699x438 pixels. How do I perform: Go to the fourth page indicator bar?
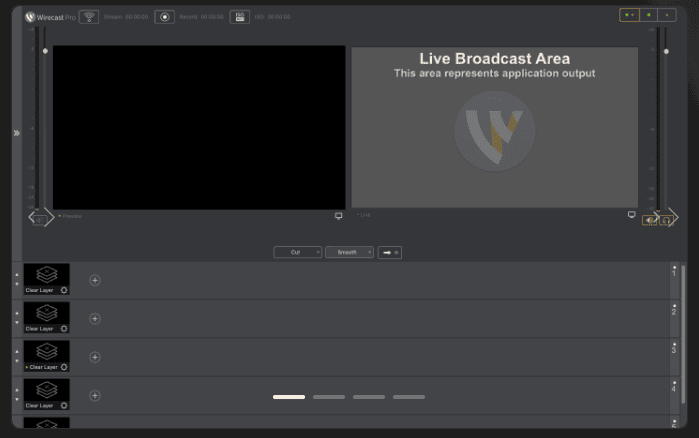click(409, 397)
